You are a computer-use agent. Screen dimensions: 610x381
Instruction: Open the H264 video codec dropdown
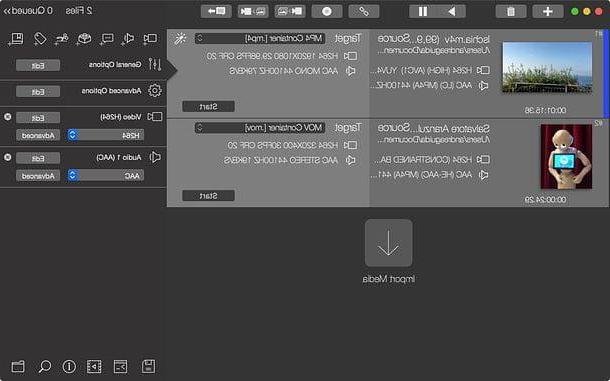(x=105, y=135)
